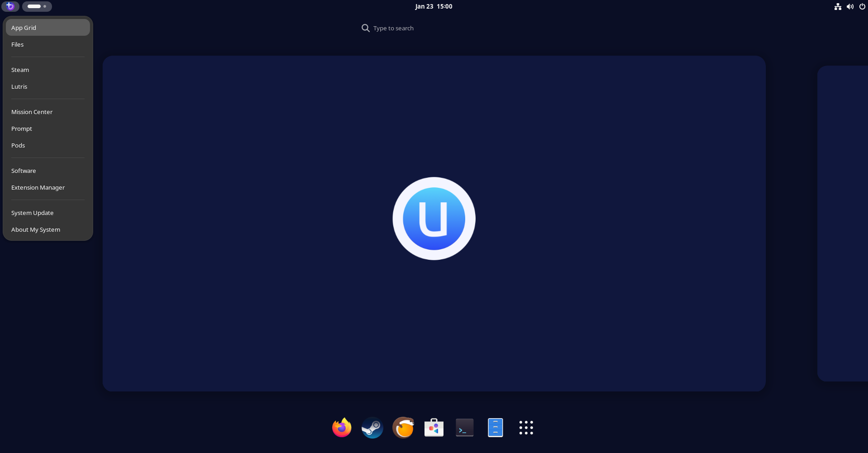868x453 pixels.
Task: Open About My System entry
Action: click(48, 229)
